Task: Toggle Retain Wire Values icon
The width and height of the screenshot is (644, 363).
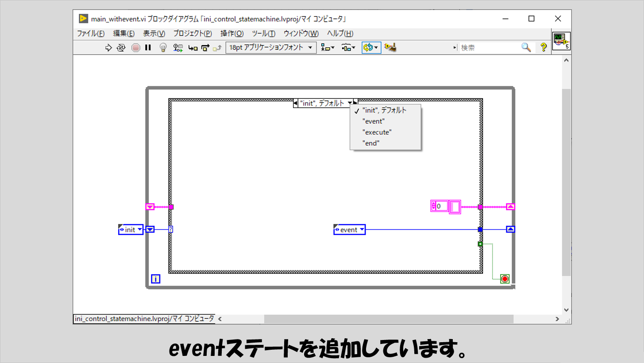Action: click(178, 48)
